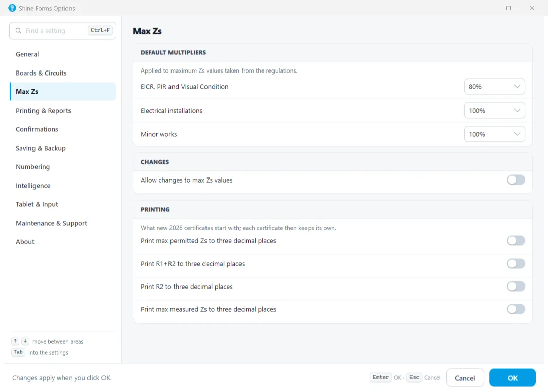Click the CHANGES section heading

click(155, 162)
